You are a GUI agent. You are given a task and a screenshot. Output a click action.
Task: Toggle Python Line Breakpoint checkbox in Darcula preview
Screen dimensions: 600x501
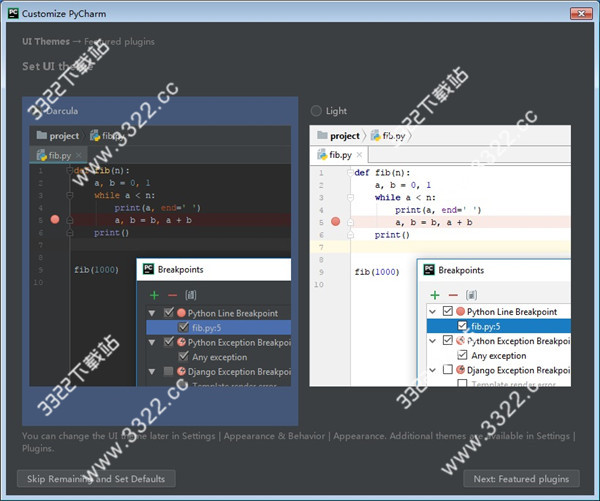coord(168,313)
